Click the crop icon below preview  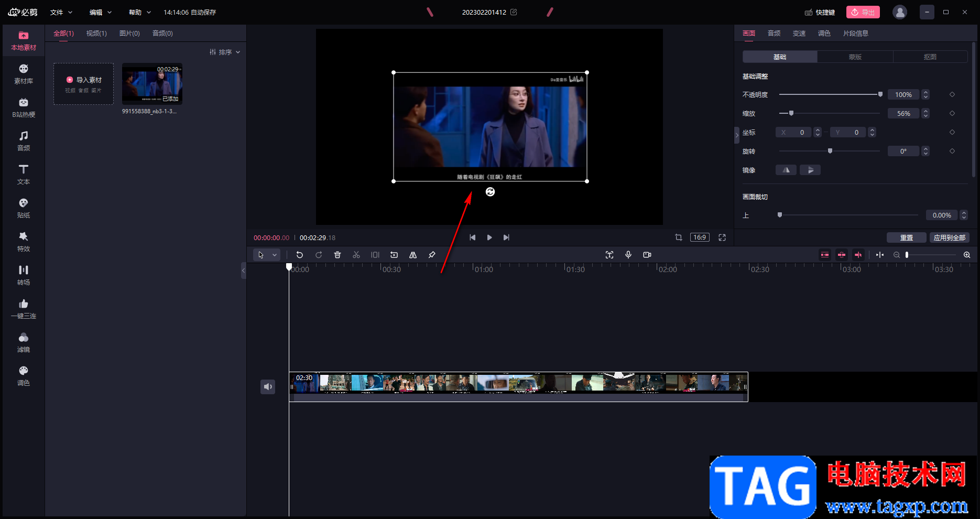679,237
